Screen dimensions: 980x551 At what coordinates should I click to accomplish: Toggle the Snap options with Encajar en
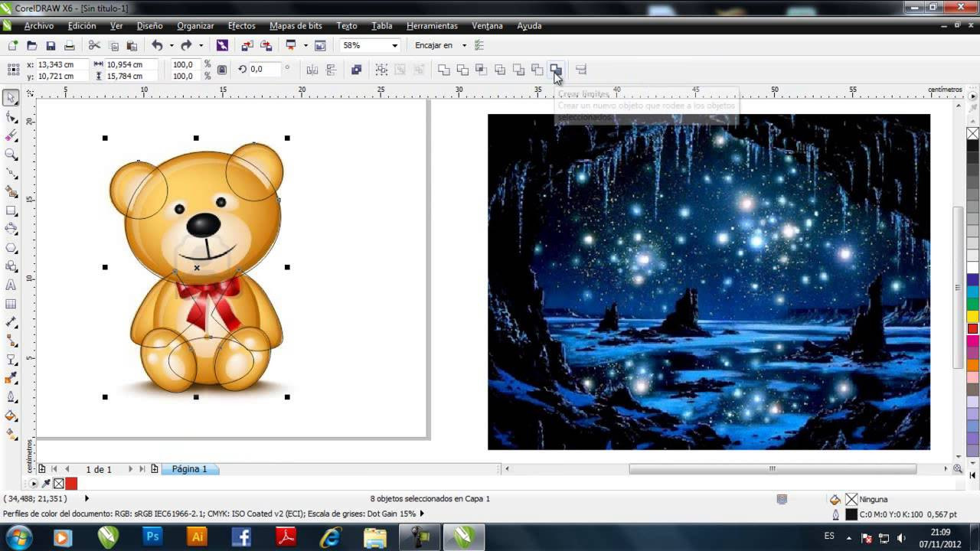point(434,45)
